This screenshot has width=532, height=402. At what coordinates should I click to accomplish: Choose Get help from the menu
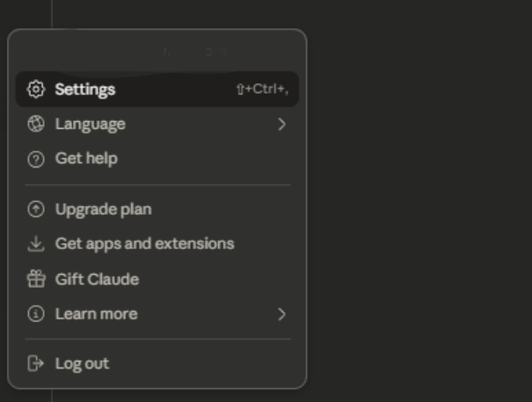click(x=86, y=158)
